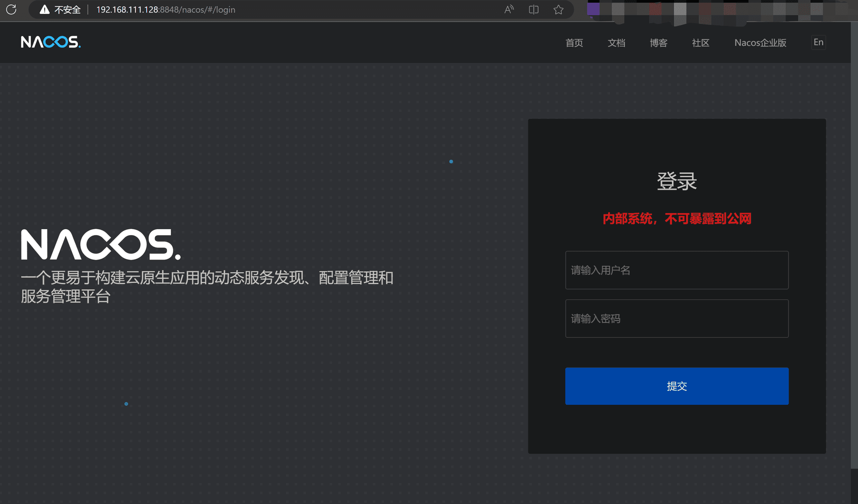Open the not-secure warning icon in address bar

44,9
